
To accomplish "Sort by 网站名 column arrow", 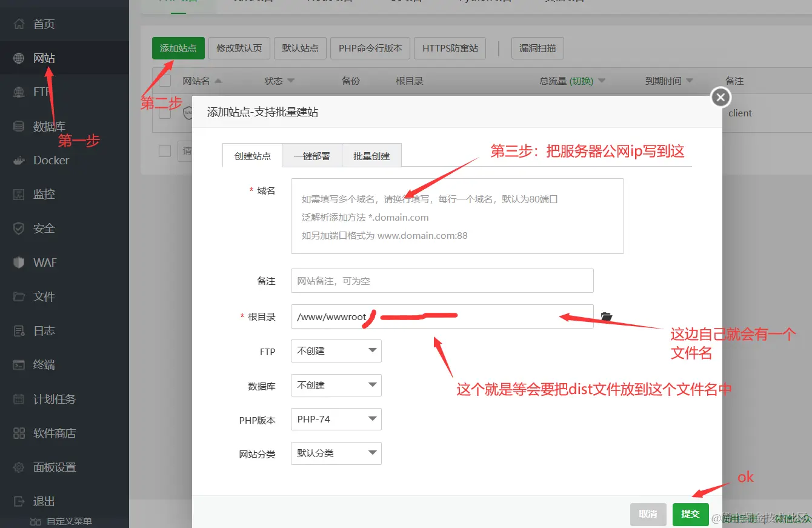I will pyautogui.click(x=218, y=81).
